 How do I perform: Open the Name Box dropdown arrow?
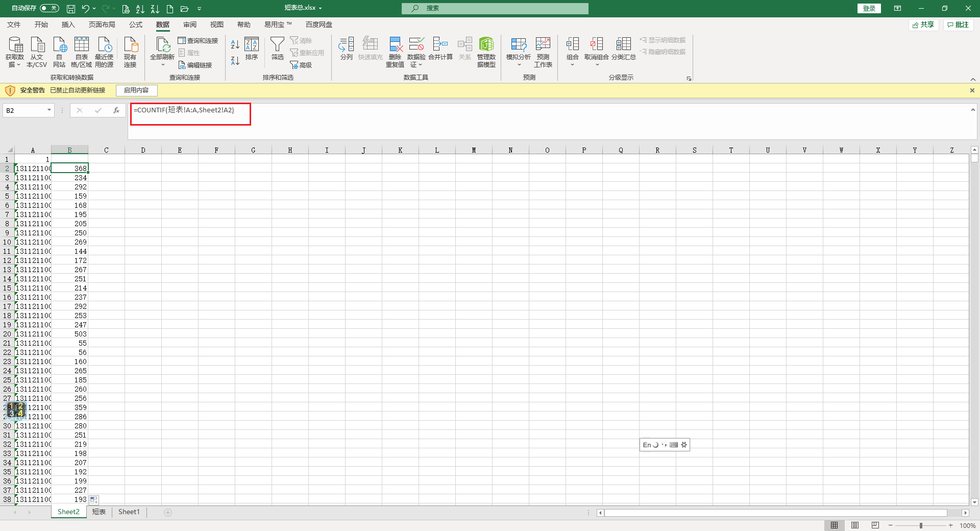49,110
